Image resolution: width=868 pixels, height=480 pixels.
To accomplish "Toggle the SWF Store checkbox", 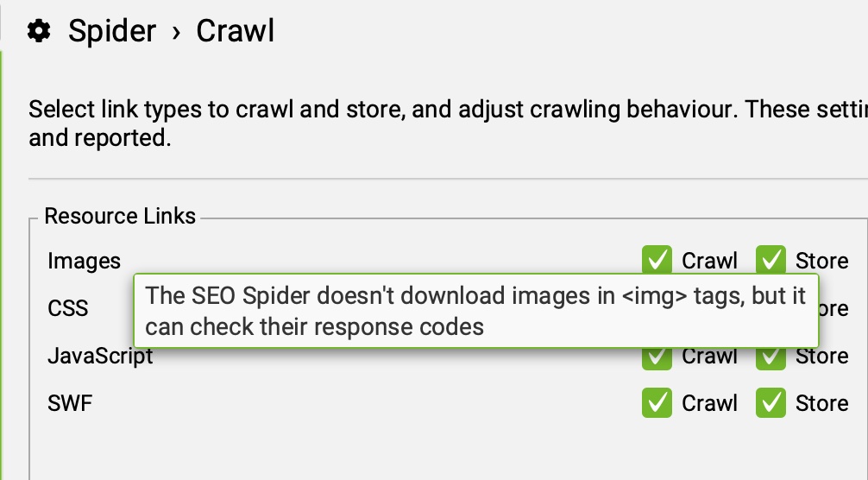I will tap(771, 403).
